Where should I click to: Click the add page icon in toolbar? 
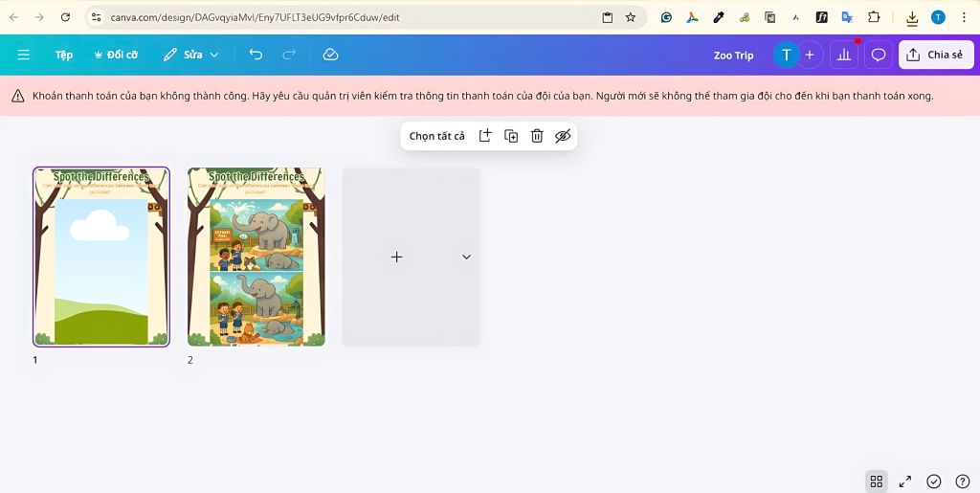tap(485, 136)
